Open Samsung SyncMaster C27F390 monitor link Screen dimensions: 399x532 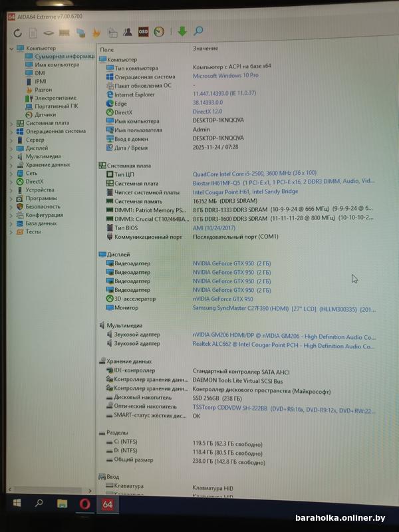point(284,309)
